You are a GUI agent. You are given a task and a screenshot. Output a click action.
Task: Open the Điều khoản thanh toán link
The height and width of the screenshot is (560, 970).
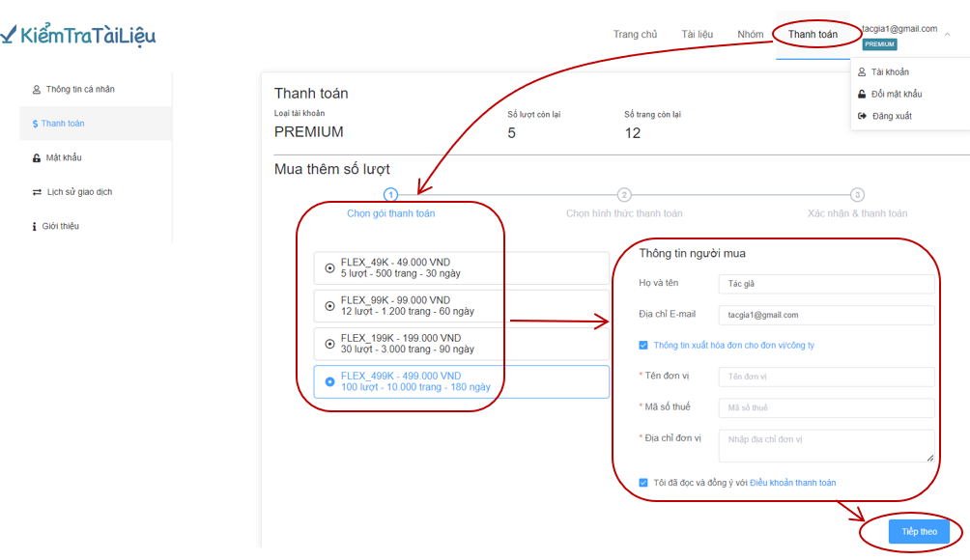[792, 483]
